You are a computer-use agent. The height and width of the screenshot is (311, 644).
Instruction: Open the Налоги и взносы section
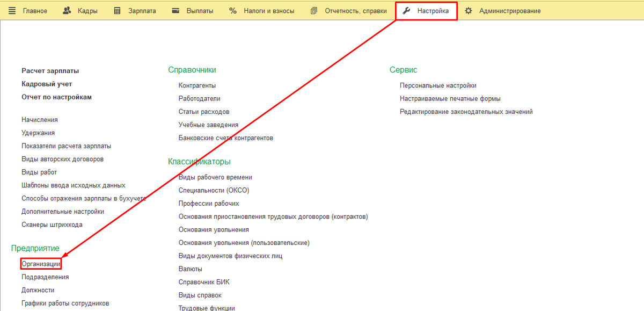[x=269, y=11]
